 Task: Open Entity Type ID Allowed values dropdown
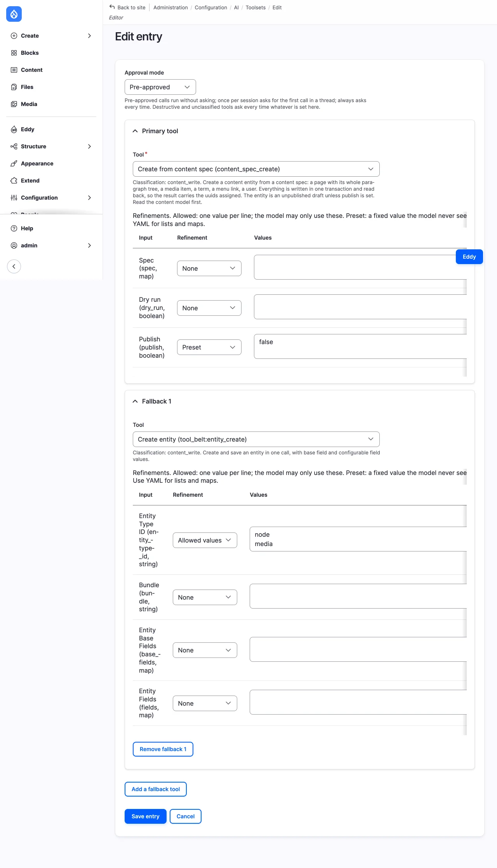point(205,540)
